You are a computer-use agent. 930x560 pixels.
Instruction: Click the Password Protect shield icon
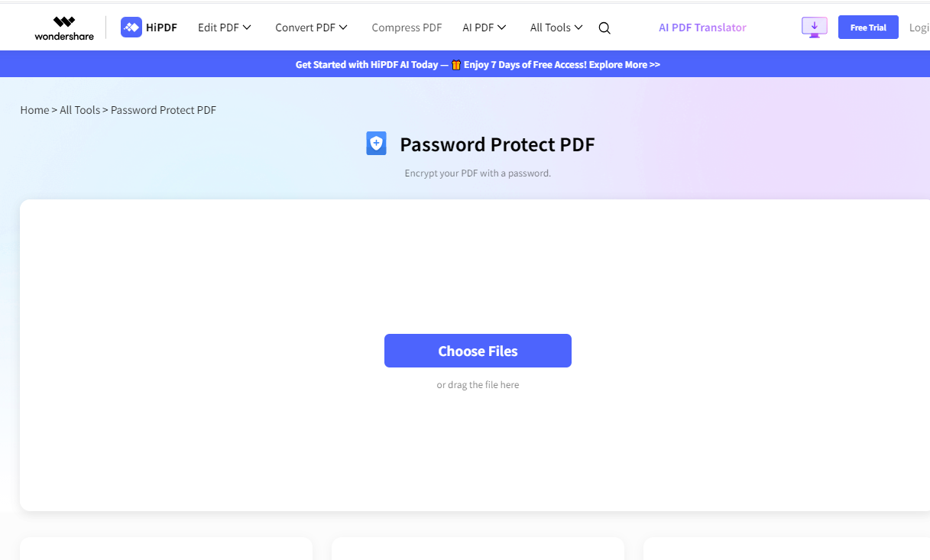point(376,144)
